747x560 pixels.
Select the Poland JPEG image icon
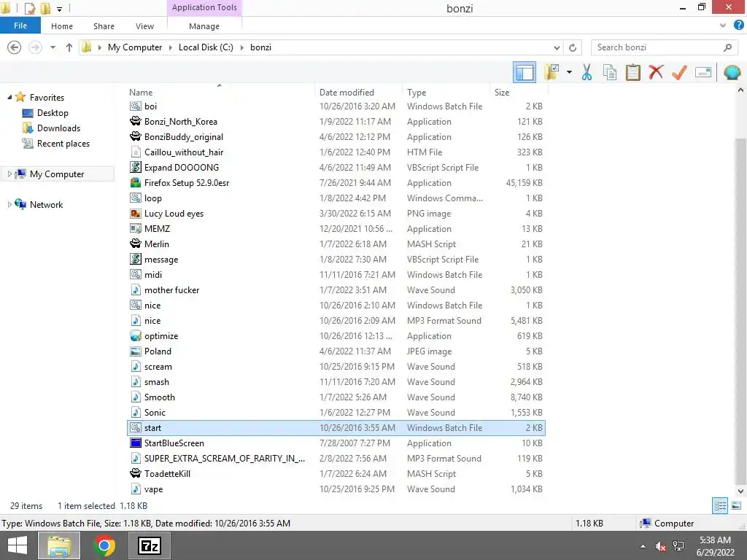(135, 351)
